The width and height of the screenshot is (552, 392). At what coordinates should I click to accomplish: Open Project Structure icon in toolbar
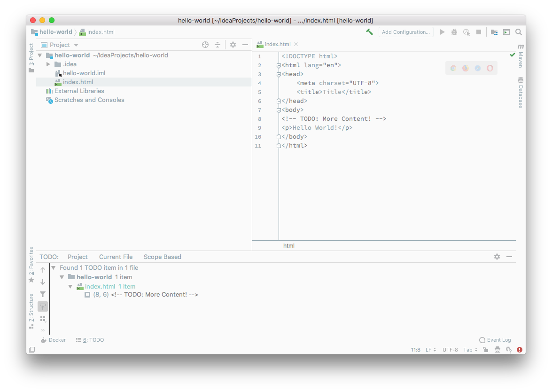click(x=494, y=32)
